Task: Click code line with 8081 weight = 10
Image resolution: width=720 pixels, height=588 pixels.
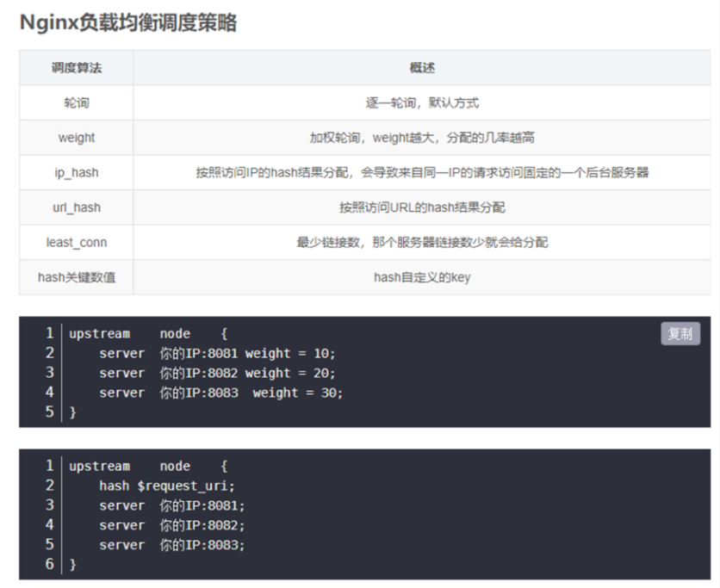Action: coord(217,354)
